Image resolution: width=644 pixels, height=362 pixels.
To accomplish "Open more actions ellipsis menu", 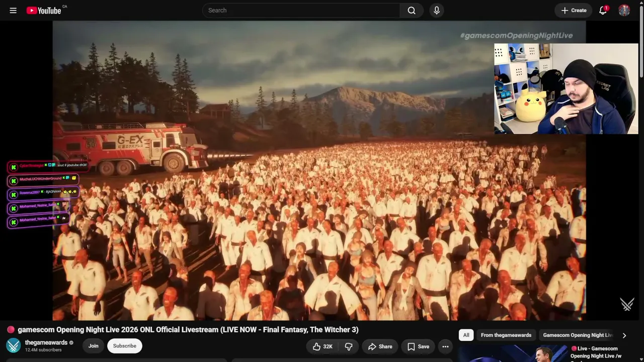I will tap(445, 346).
